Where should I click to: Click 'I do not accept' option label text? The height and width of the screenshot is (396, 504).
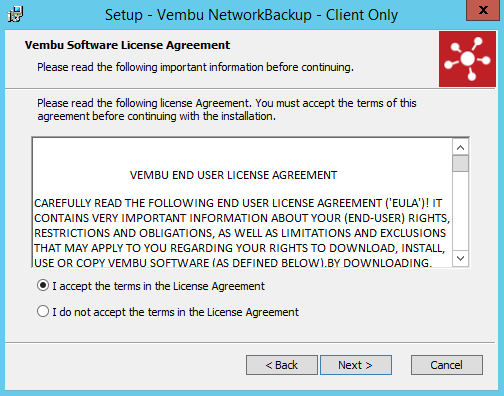[175, 312]
